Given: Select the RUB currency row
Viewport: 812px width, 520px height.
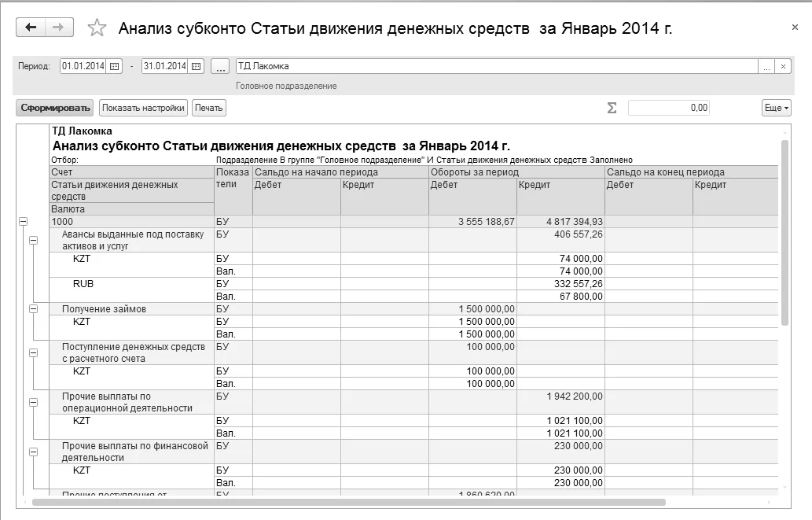Looking at the screenshot, I should (131, 290).
